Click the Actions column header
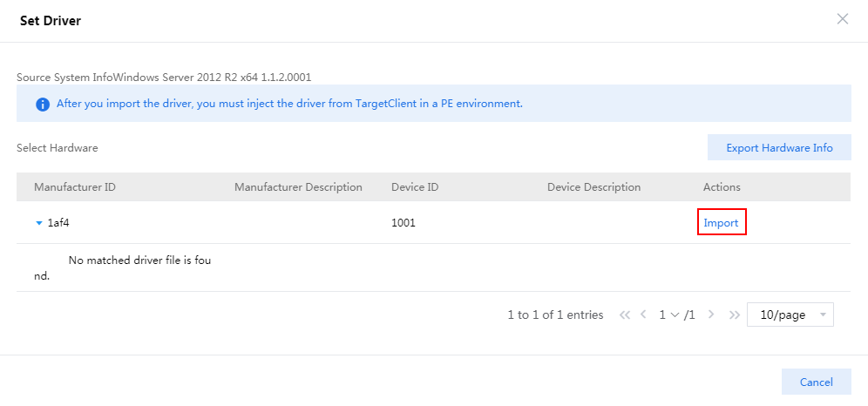This screenshot has width=868, height=406. 722,187
